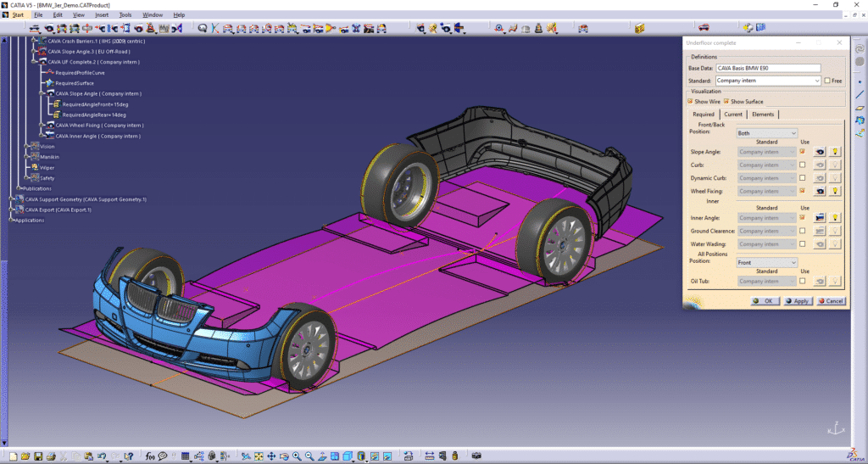Toggle the Inner Angle Use checkbox
The height and width of the screenshot is (464, 868).
(802, 218)
